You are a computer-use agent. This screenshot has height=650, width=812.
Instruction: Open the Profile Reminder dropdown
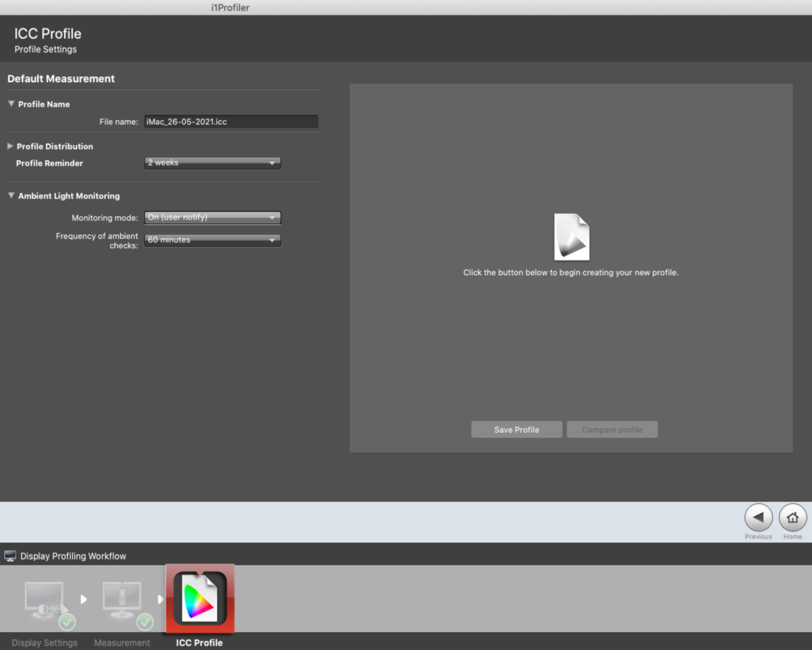tap(213, 163)
